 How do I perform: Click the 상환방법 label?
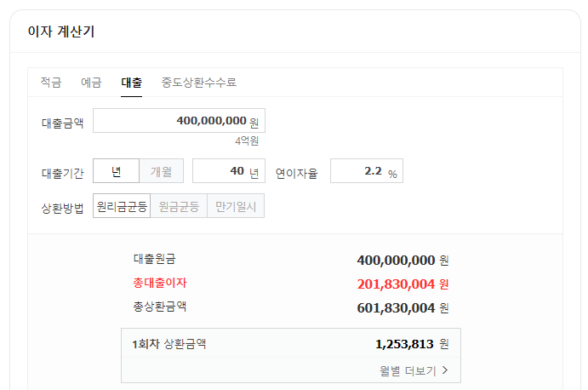coord(62,208)
